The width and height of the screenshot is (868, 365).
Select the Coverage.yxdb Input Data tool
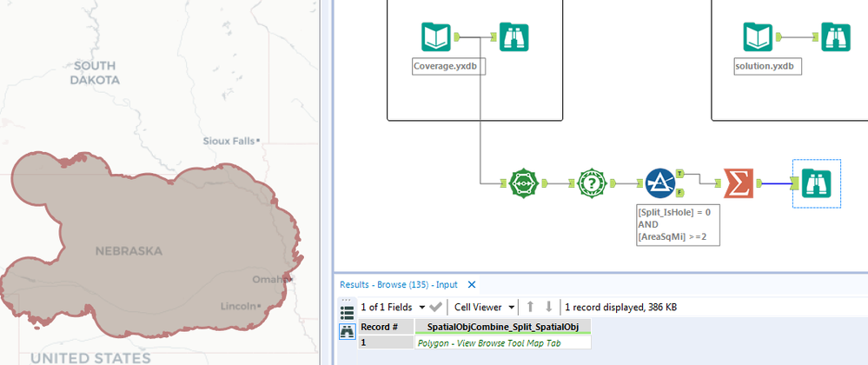(x=435, y=37)
